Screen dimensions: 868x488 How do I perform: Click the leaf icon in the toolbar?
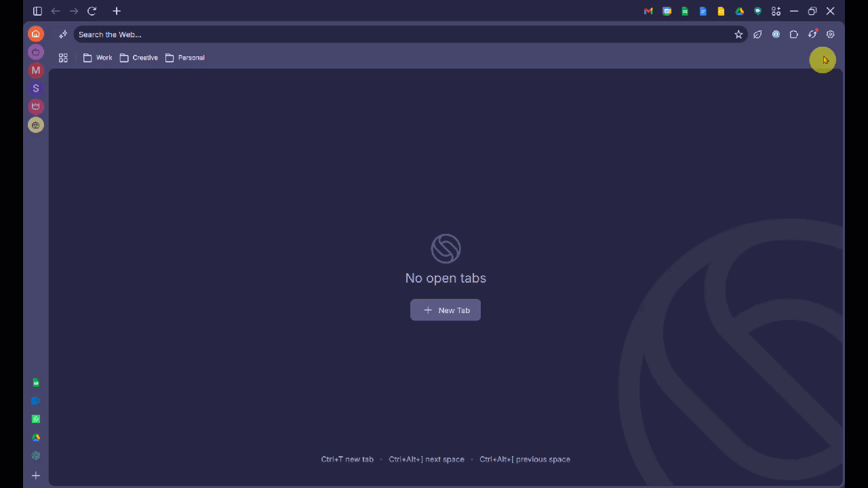(757, 35)
